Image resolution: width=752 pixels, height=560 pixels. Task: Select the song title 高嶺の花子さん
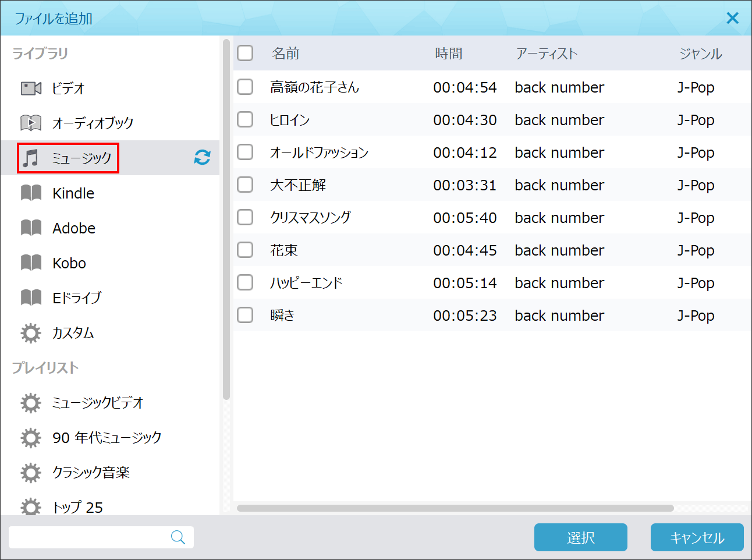coord(315,87)
